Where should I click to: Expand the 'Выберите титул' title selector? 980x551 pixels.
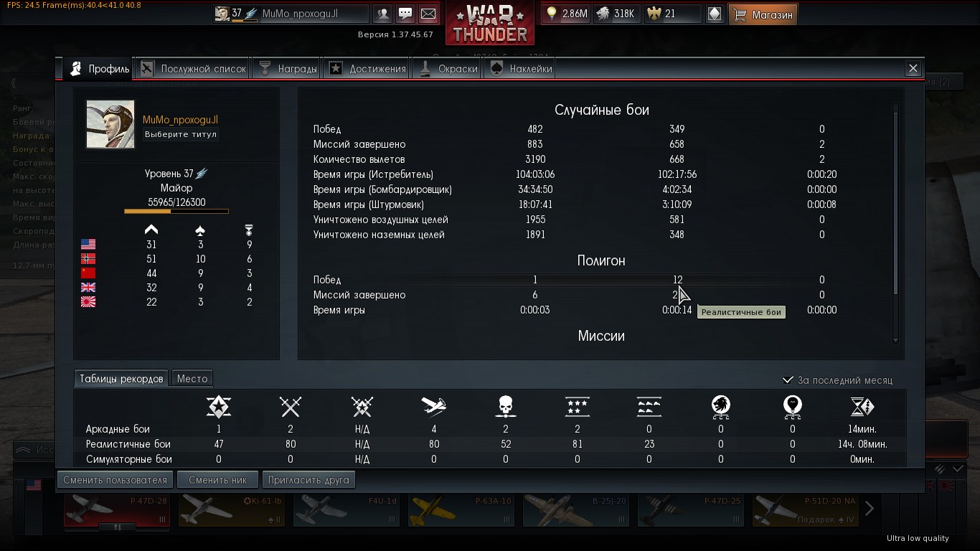pyautogui.click(x=181, y=134)
